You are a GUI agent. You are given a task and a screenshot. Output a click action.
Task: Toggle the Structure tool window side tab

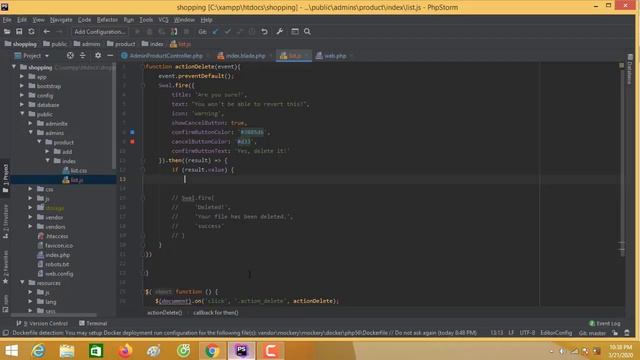[x=5, y=221]
